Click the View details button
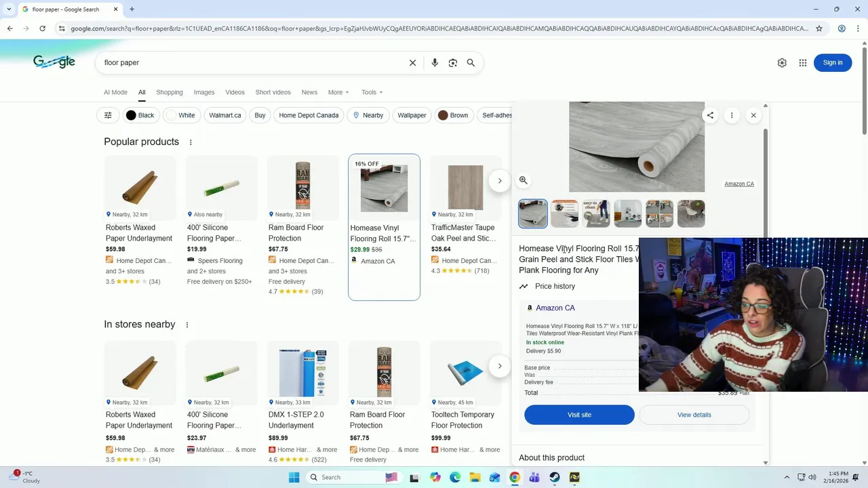This screenshot has width=868, height=488. click(694, 415)
